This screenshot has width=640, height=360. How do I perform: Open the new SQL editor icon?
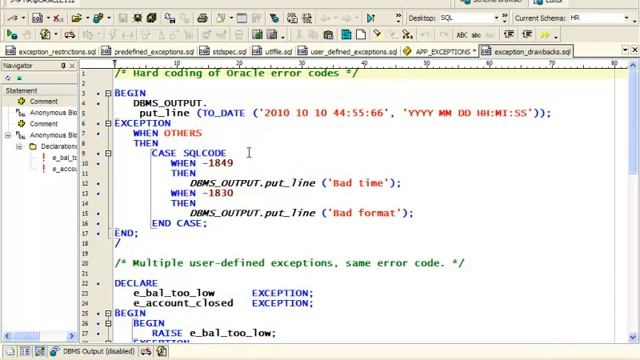coord(37,18)
